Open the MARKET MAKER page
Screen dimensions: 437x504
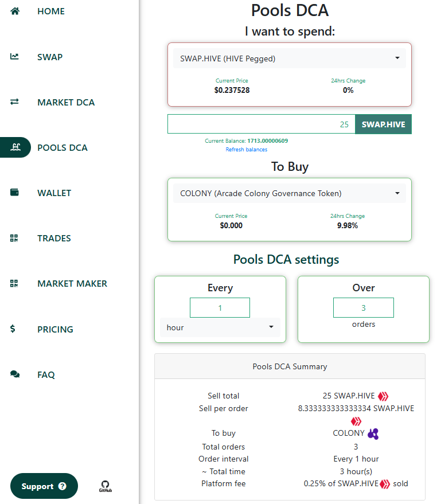72,283
